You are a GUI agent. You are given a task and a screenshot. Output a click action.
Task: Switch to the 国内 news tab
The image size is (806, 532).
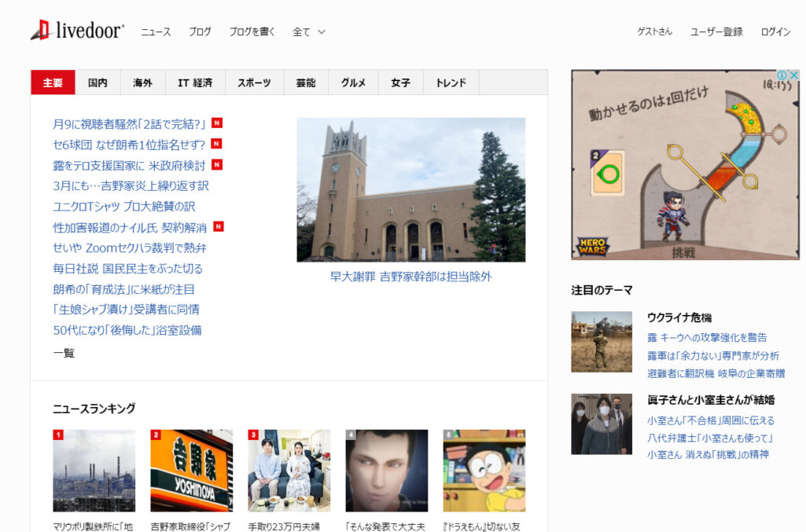[97, 82]
